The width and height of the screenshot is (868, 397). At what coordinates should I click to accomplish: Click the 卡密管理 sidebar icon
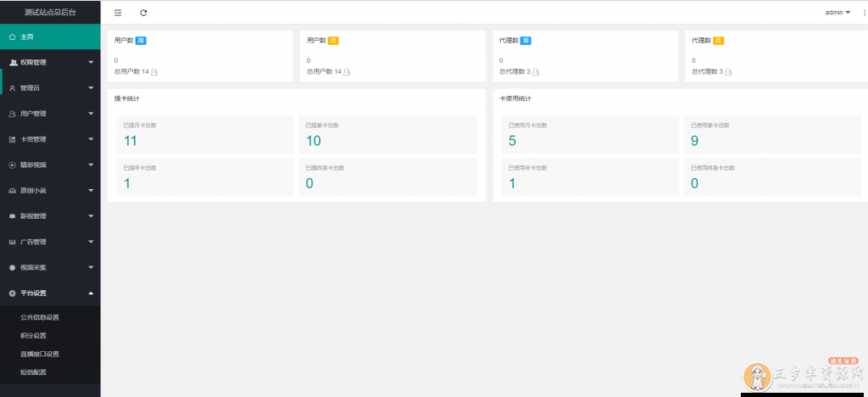point(13,139)
